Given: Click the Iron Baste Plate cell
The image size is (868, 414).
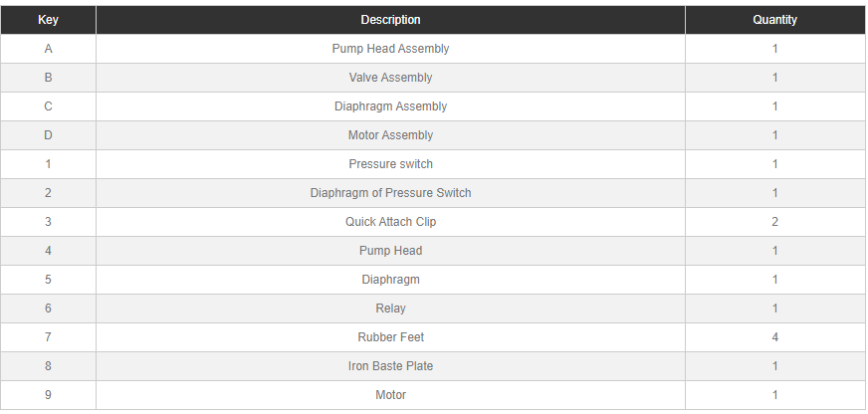Looking at the screenshot, I should click(x=390, y=366).
